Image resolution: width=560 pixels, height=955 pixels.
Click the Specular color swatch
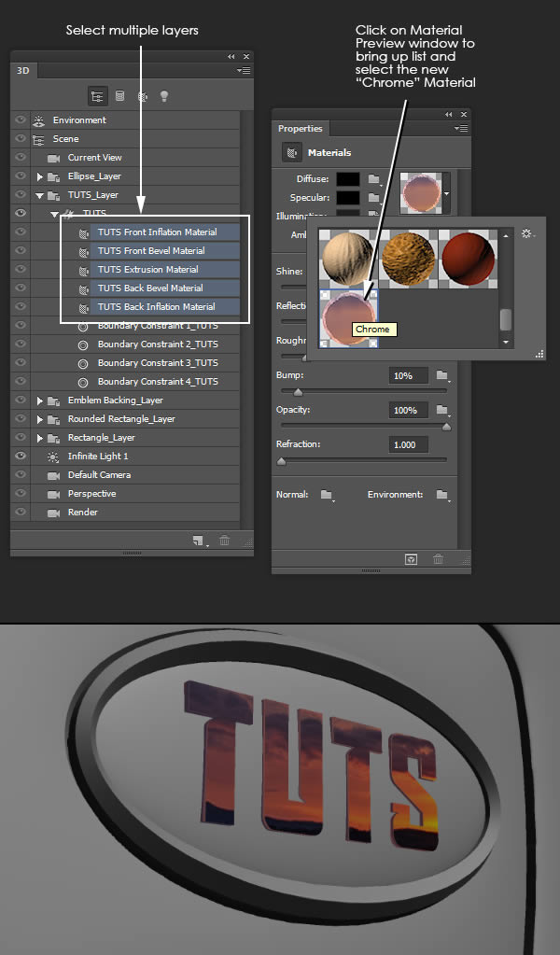[348, 198]
